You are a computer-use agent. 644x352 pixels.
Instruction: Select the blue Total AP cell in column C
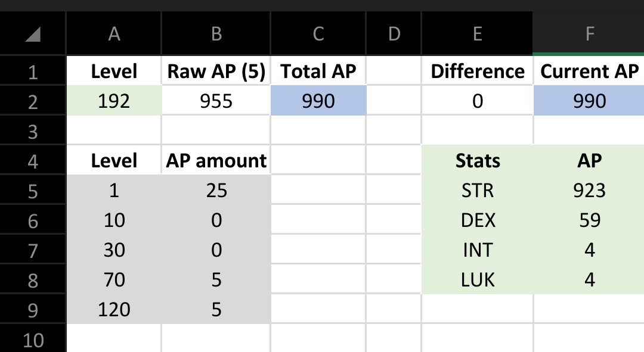318,101
